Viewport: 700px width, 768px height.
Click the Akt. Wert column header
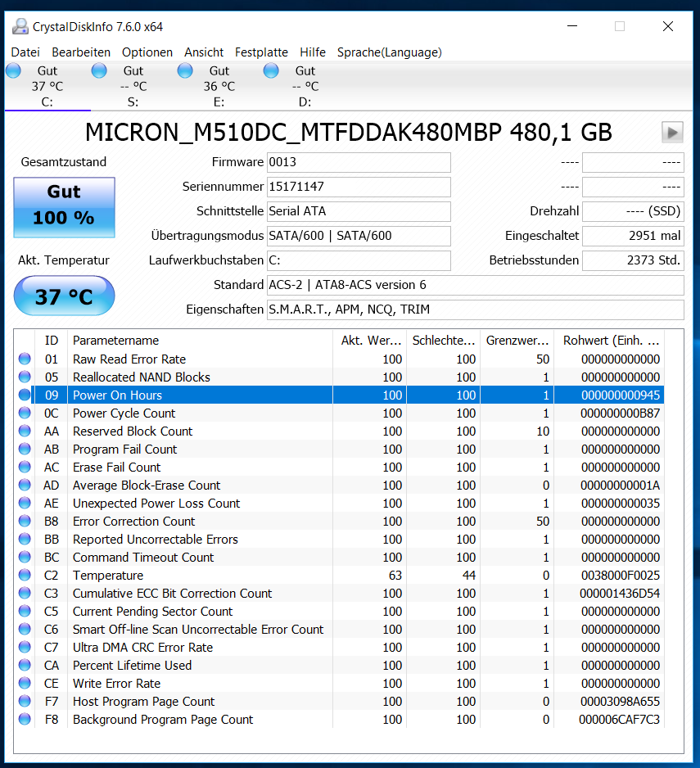coord(369,341)
